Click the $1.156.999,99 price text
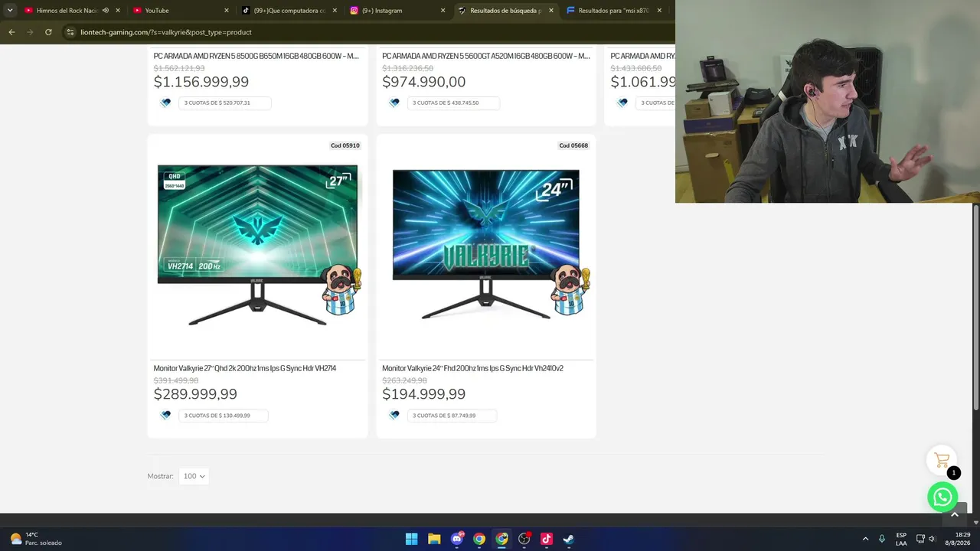 tap(201, 82)
